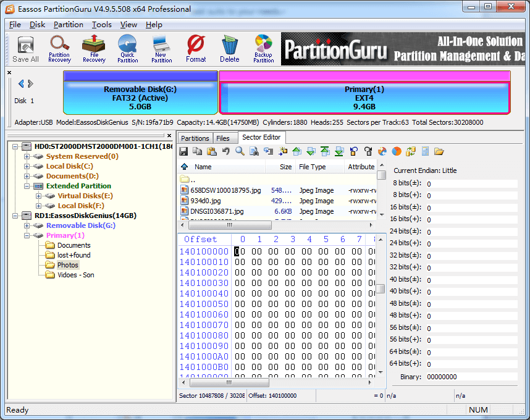Expand the Local Disk(F:) tree node
This screenshot has width=530, height=420.
click(38, 206)
